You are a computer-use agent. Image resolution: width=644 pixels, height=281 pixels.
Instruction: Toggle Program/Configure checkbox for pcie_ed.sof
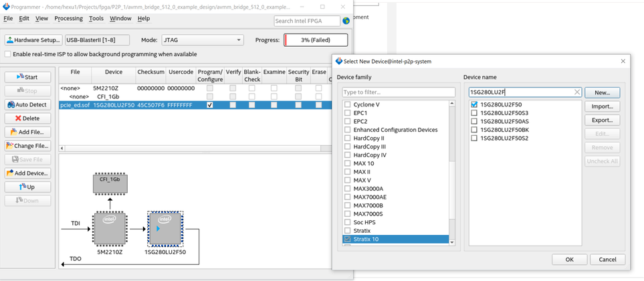click(x=210, y=105)
